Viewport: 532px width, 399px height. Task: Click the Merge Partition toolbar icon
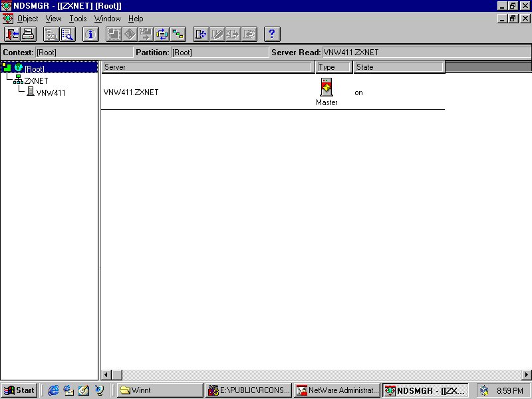tap(130, 35)
